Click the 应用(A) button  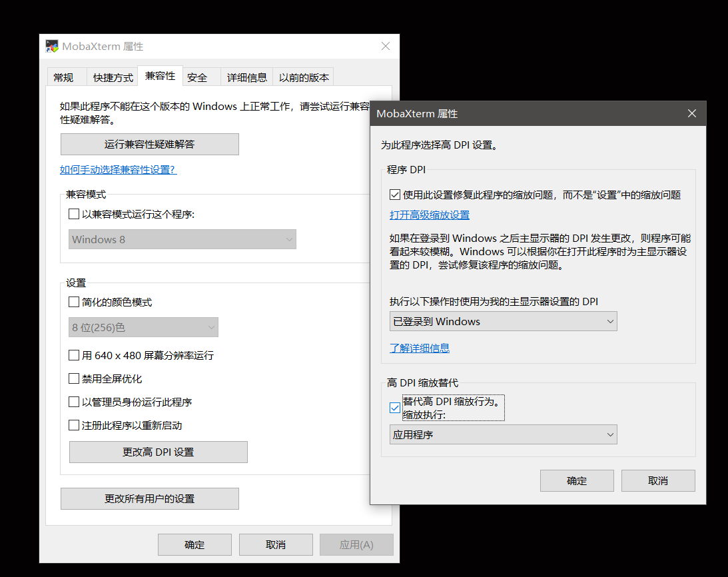356,544
